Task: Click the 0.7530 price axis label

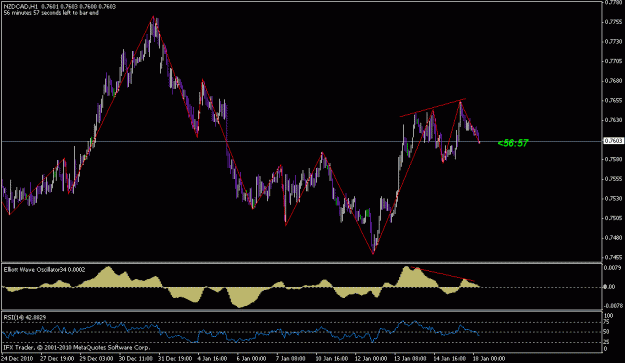Action: (x=614, y=198)
